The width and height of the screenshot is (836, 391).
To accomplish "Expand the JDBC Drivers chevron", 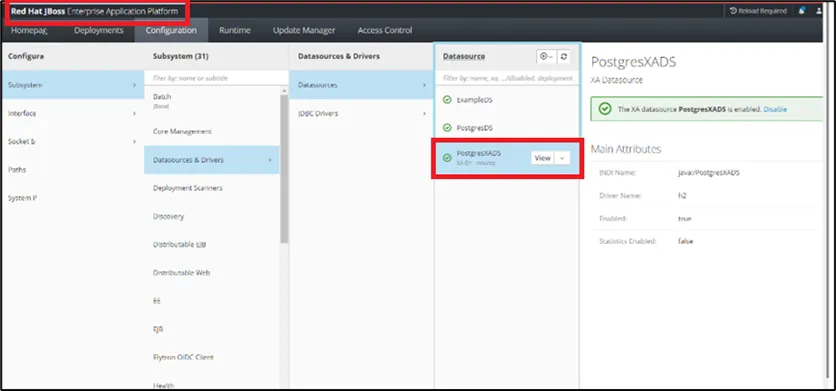I will click(424, 114).
